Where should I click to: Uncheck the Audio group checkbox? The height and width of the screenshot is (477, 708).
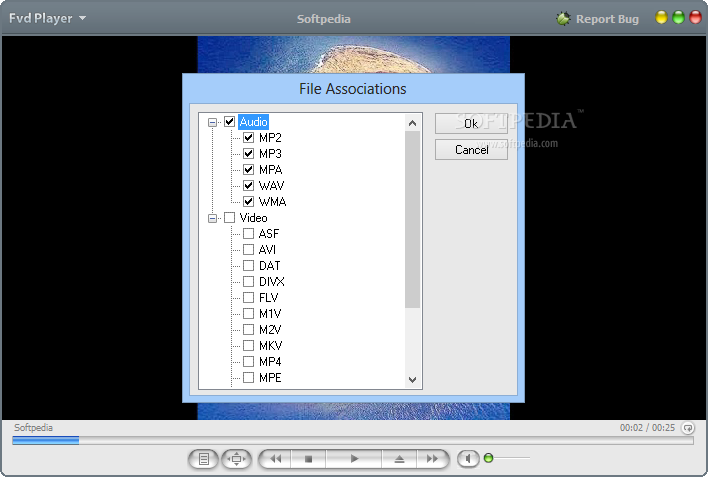point(229,122)
